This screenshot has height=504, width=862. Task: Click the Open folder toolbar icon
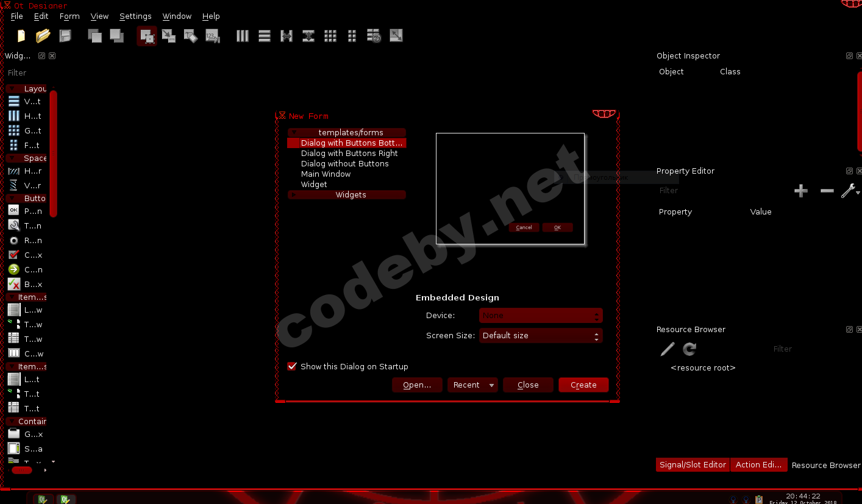click(x=43, y=36)
